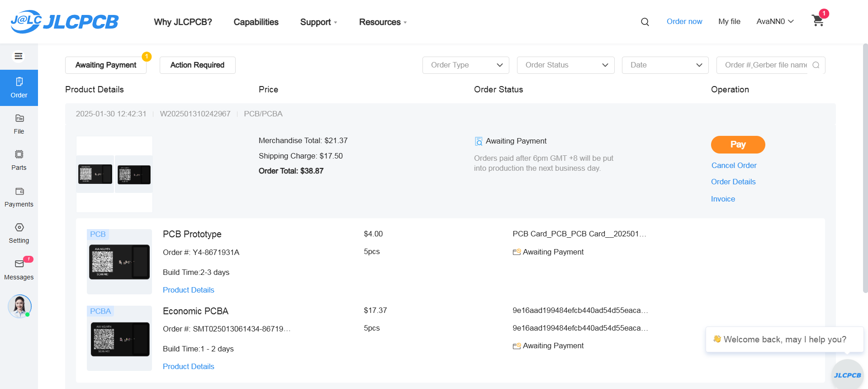Open the JLCPCB logo home link

coord(65,21)
